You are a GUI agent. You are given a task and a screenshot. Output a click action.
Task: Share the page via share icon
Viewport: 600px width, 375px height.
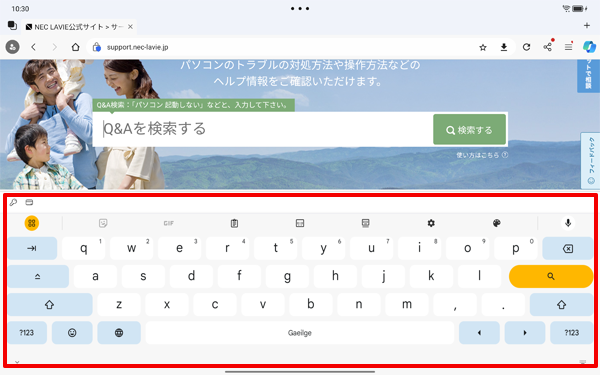coord(548,47)
